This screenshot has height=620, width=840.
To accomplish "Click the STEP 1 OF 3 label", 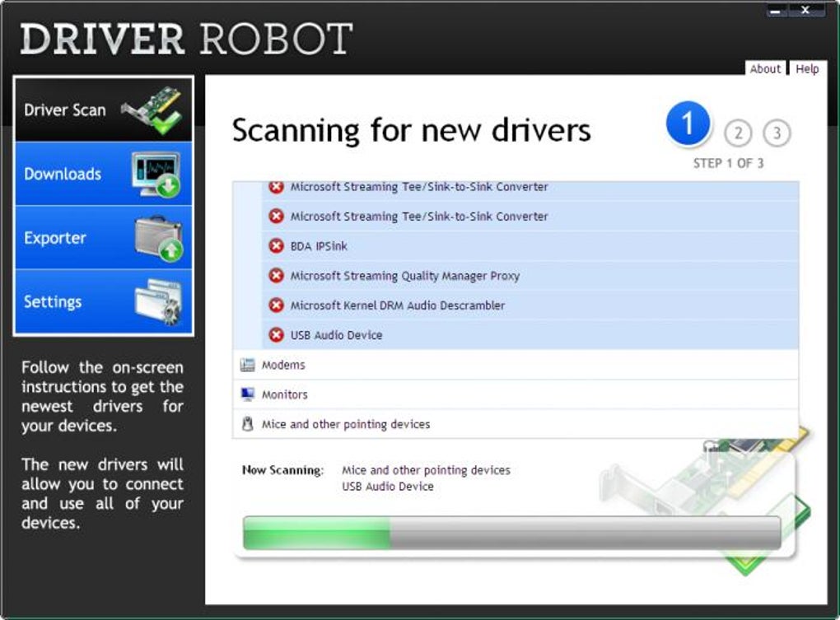I will pos(729,163).
